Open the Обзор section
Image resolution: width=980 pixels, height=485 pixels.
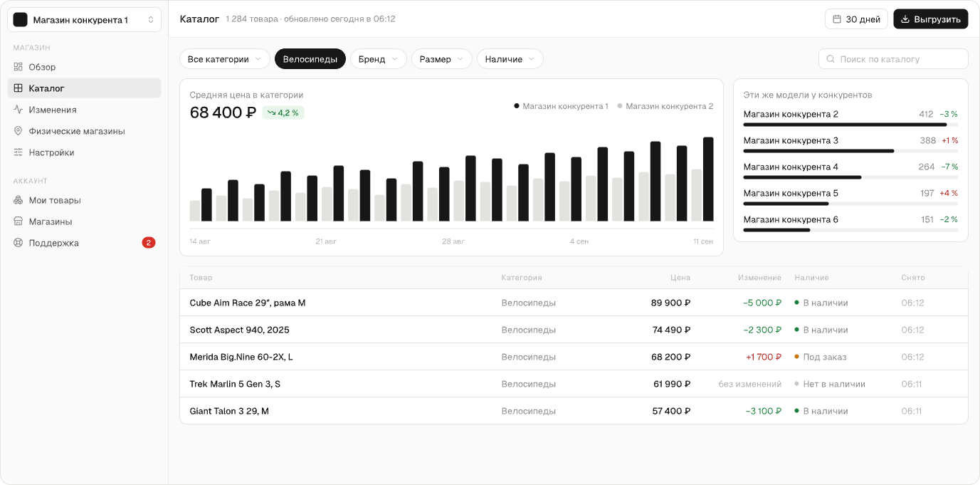(x=84, y=67)
